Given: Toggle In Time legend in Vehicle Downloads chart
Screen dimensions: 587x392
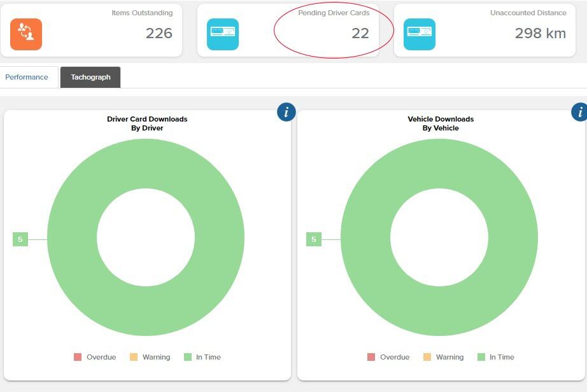Looking at the screenshot, I should (496, 357).
